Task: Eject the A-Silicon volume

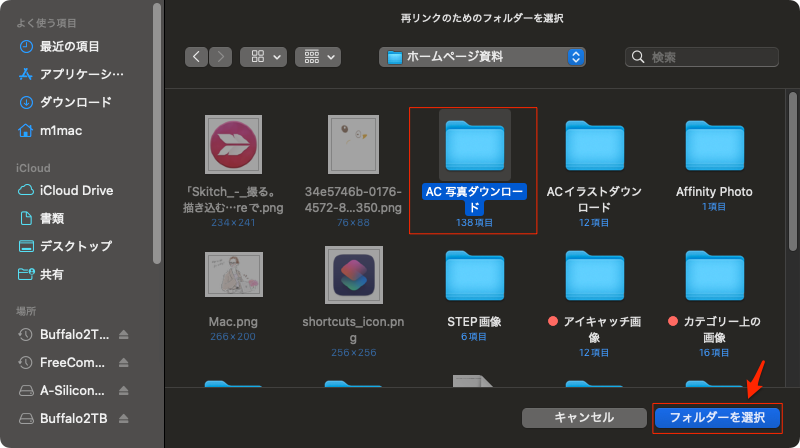Action: (x=138, y=390)
